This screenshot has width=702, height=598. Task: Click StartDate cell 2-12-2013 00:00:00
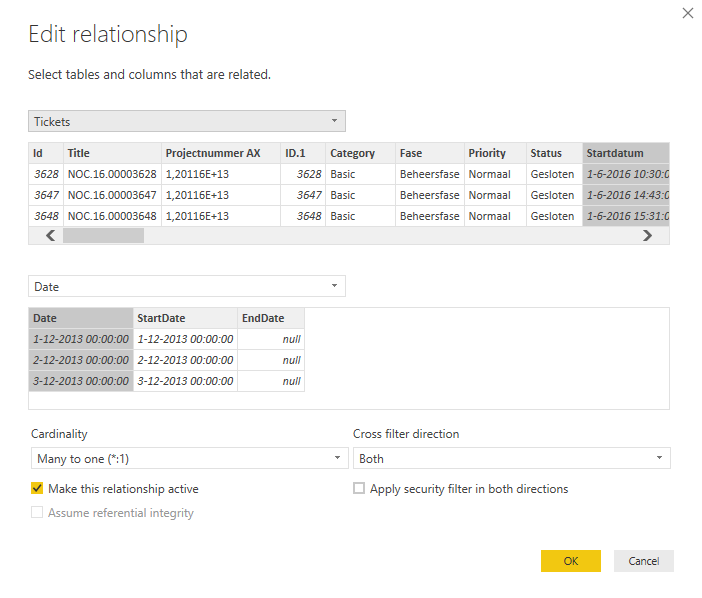pyautogui.click(x=185, y=360)
